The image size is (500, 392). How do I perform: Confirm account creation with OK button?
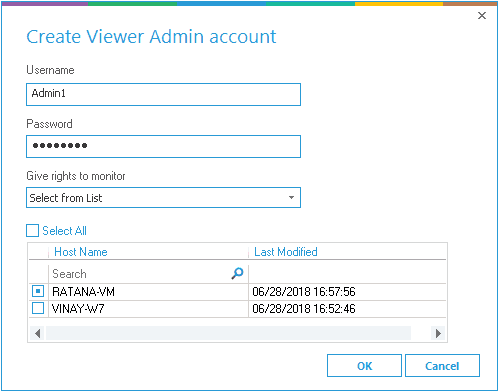[364, 366]
